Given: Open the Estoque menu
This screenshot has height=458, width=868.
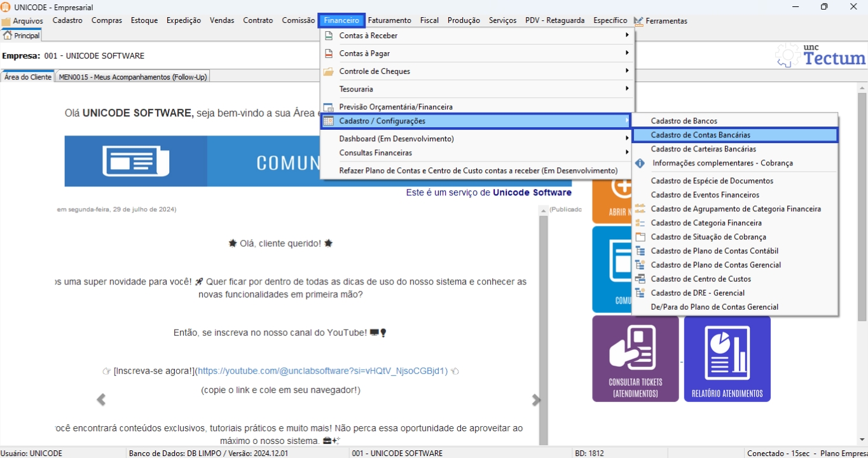Looking at the screenshot, I should (144, 20).
